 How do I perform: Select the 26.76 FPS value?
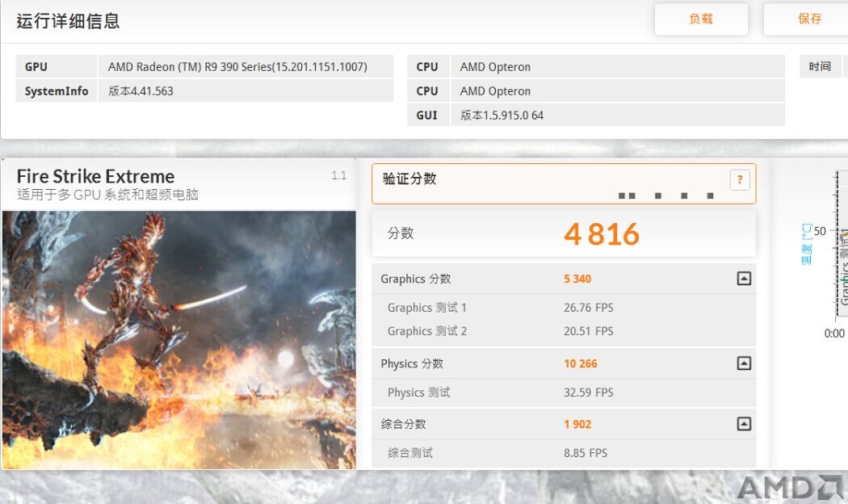(589, 308)
